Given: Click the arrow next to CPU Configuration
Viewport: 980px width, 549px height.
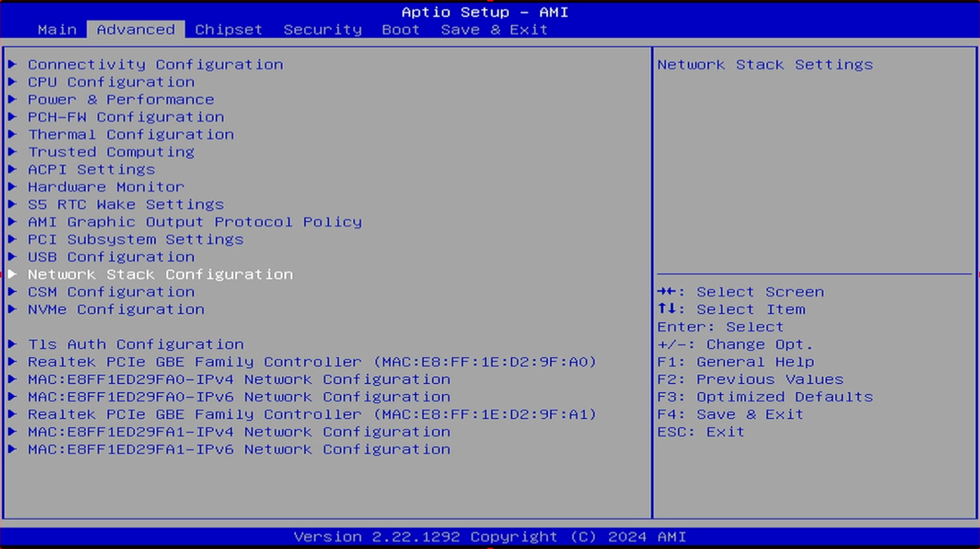Looking at the screenshot, I should (13, 82).
